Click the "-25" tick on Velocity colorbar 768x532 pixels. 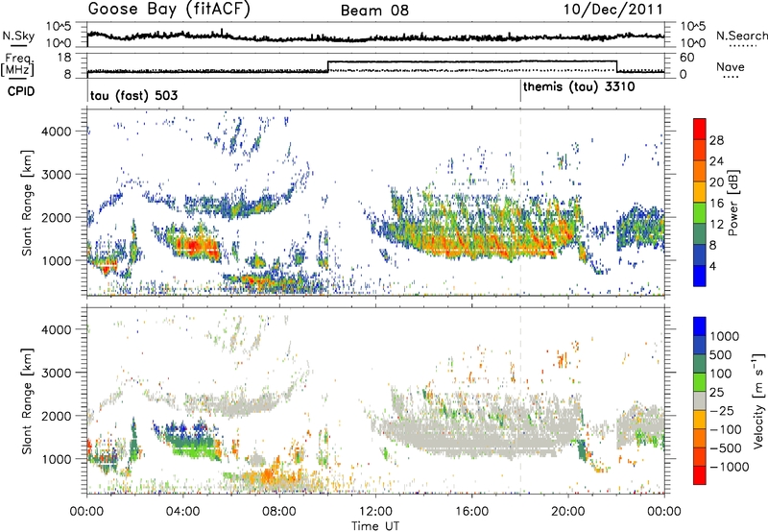(x=721, y=411)
